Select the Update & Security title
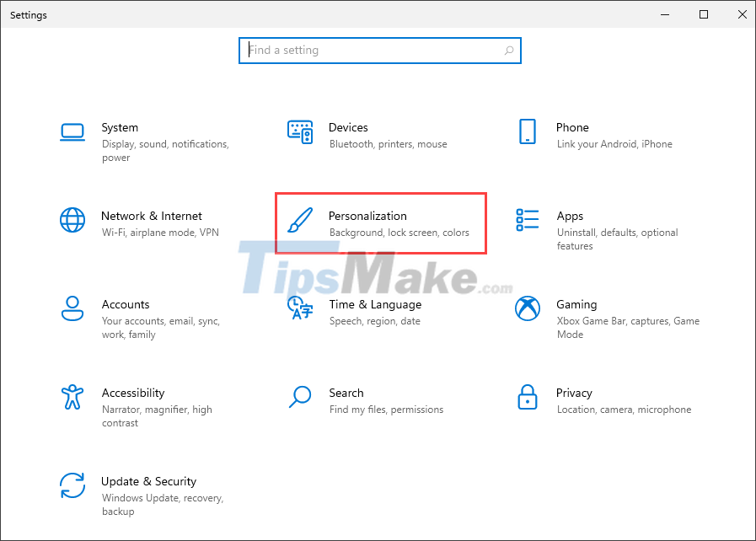Image resolution: width=756 pixels, height=541 pixels. pos(148,481)
